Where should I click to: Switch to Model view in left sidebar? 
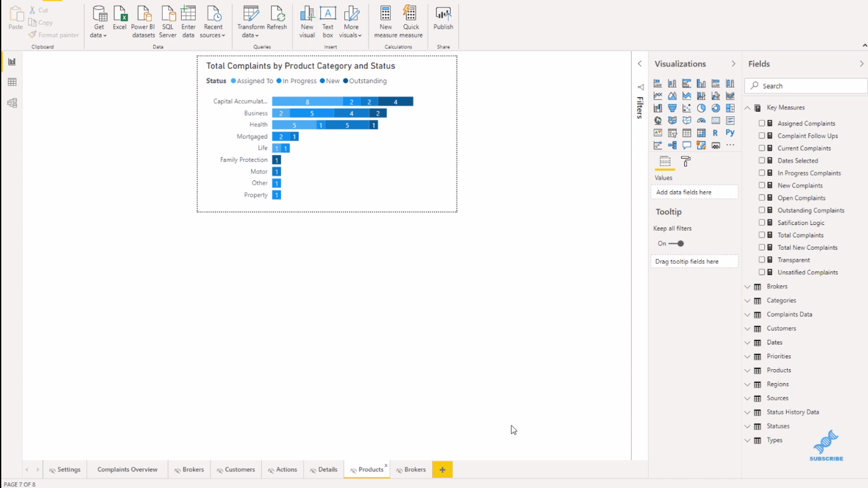[x=12, y=103]
